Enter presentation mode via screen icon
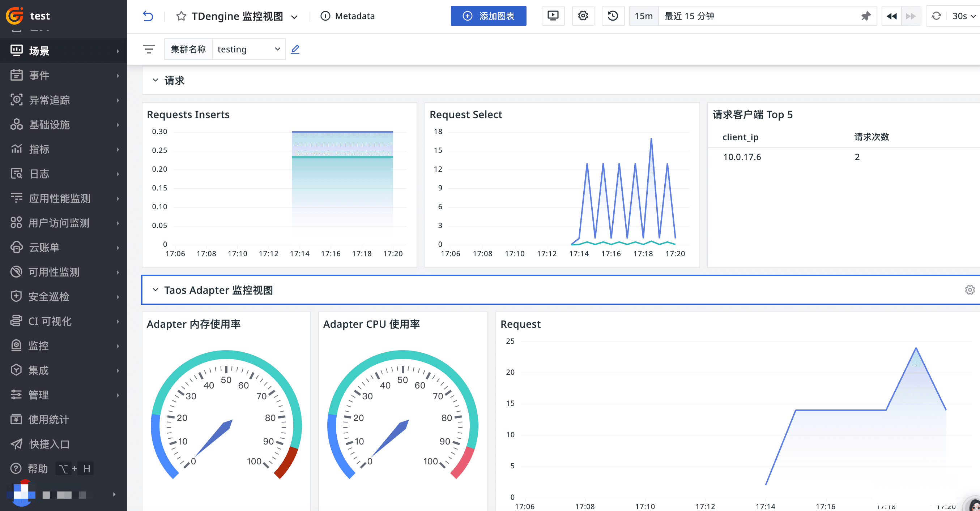The image size is (980, 511). [x=553, y=16]
